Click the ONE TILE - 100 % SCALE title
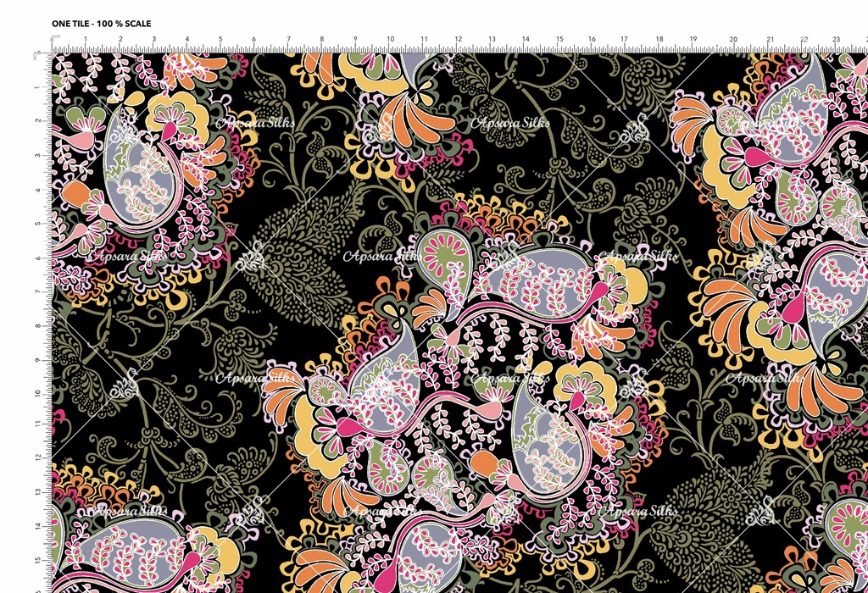 pos(101,24)
